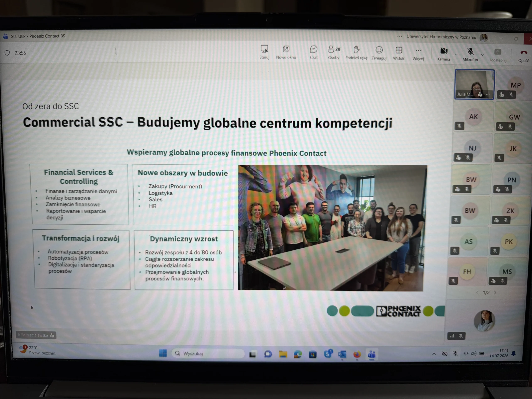Select the GW participant avatar
The height and width of the screenshot is (399, 532).
pyautogui.click(x=514, y=117)
